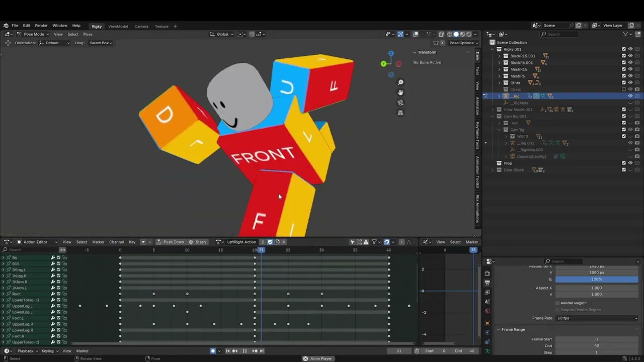
Task: Toggle viewport overlays button
Action: (x=416, y=34)
